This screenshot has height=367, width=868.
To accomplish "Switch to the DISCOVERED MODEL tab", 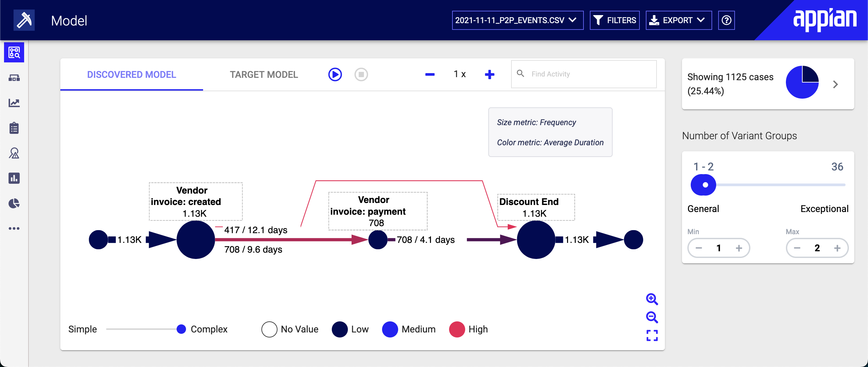I will [x=131, y=74].
